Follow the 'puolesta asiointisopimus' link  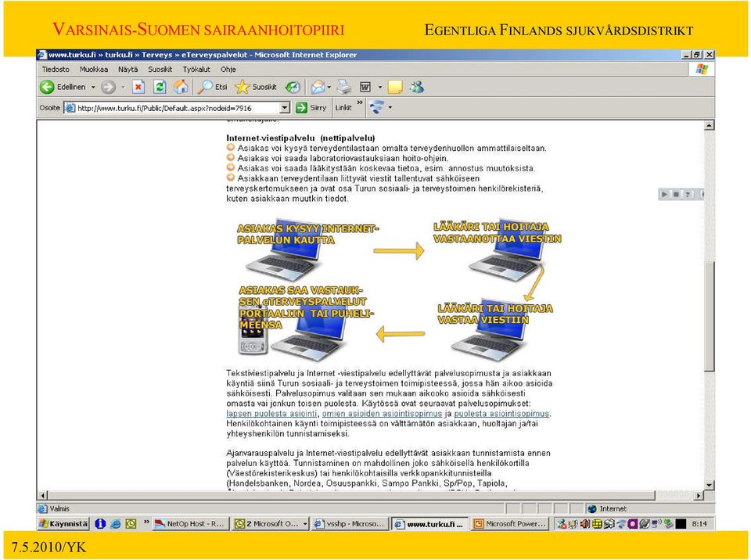501,414
